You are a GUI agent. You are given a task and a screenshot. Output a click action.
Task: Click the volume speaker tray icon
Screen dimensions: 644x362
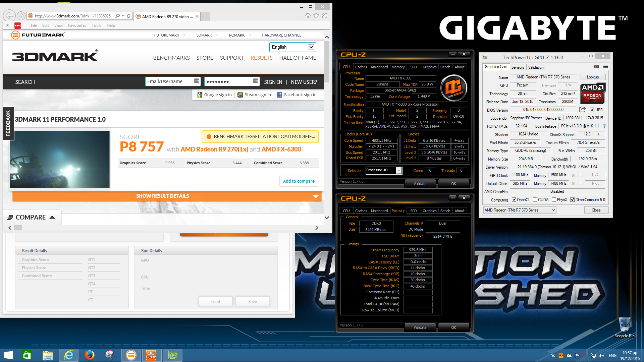click(601, 356)
